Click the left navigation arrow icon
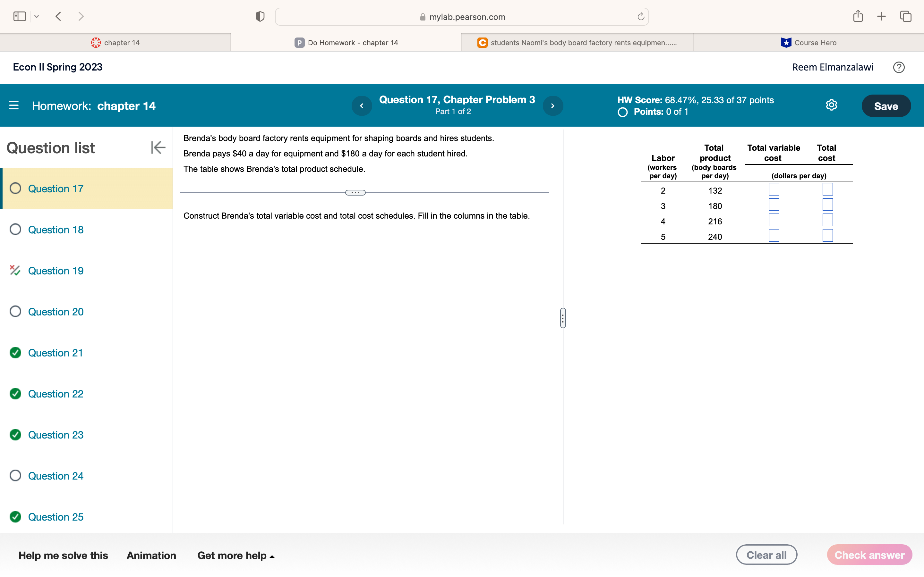Image resolution: width=924 pixels, height=577 pixels. pyautogui.click(x=363, y=106)
